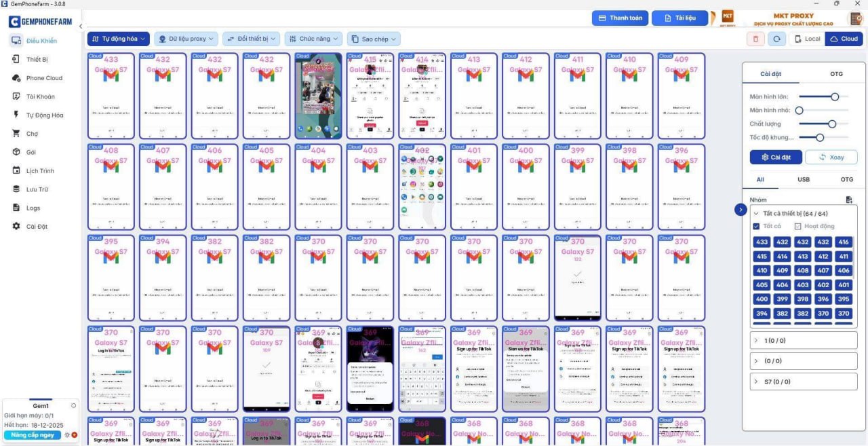Select the OTG tab beside Cài đặt tab
Viewport: 868px width, 446px height.
tap(836, 73)
